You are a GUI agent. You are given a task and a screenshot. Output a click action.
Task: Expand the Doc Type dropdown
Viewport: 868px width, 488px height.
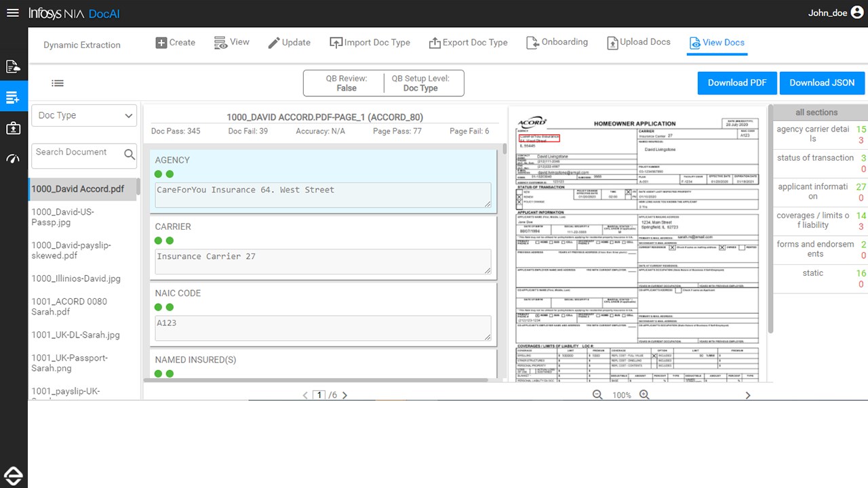[x=85, y=115]
